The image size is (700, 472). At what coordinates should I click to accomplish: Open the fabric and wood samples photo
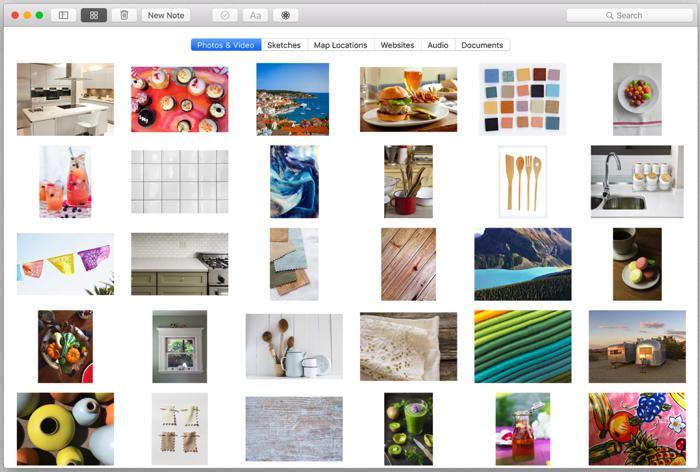294,264
